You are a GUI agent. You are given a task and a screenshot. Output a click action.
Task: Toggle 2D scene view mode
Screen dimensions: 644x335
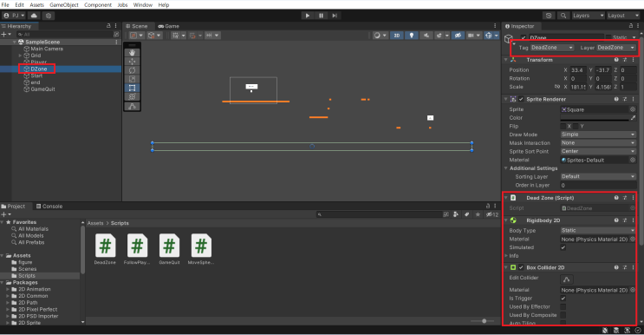pyautogui.click(x=397, y=36)
